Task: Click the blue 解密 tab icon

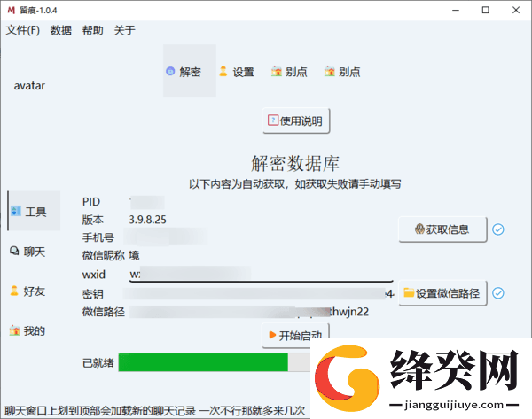Action: coord(170,71)
